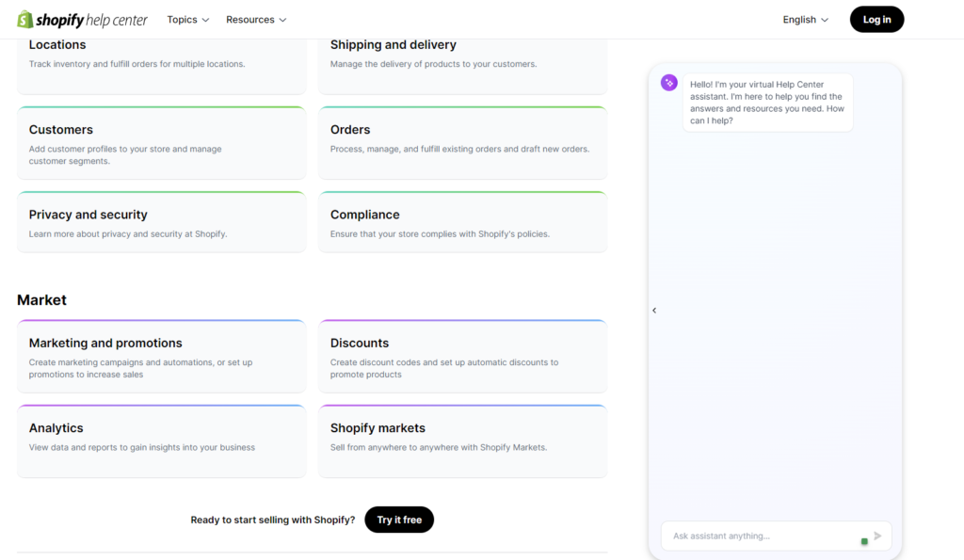This screenshot has width=964, height=560.
Task: Click the Ready to start selling text
Action: [x=273, y=520]
